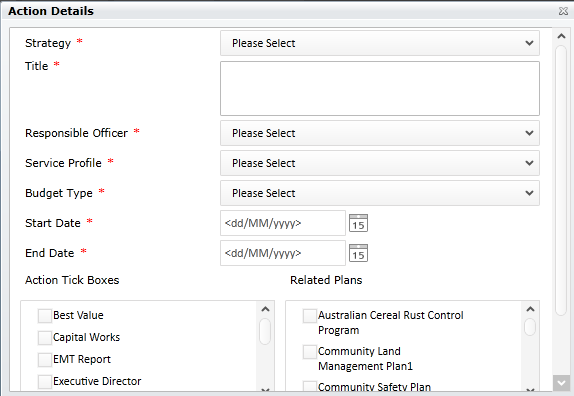Screen dimensions: 574x396
Task: Tick the Capital Works checkbox
Action: click(x=45, y=337)
